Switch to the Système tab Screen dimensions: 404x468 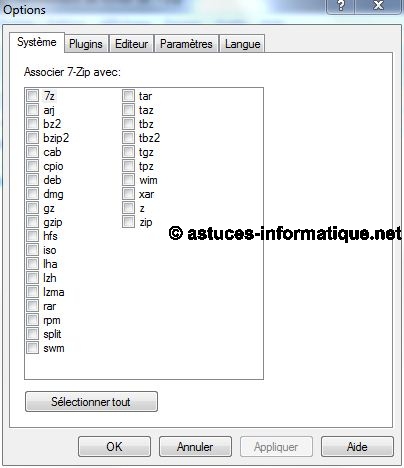[37, 42]
